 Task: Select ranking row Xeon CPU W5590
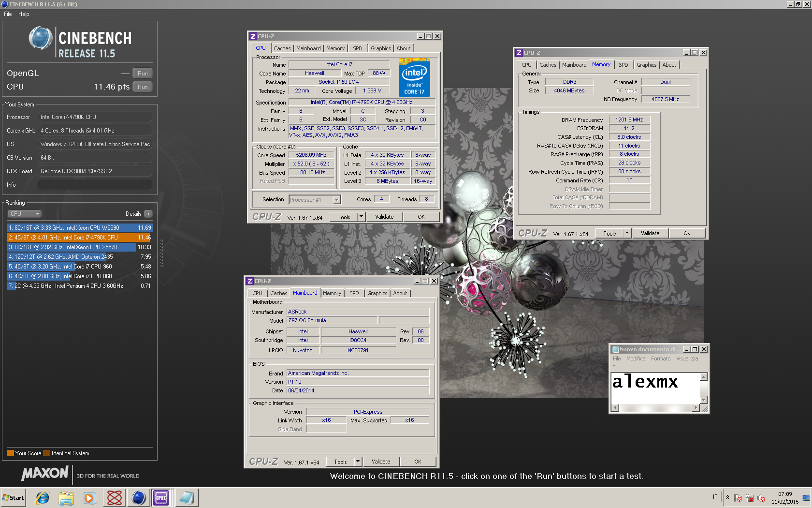click(x=80, y=228)
